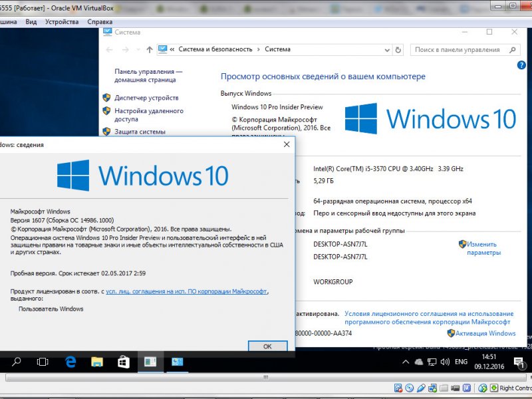532x399 pixels.
Task: Click the video capture camera indicator
Action: 455,388
